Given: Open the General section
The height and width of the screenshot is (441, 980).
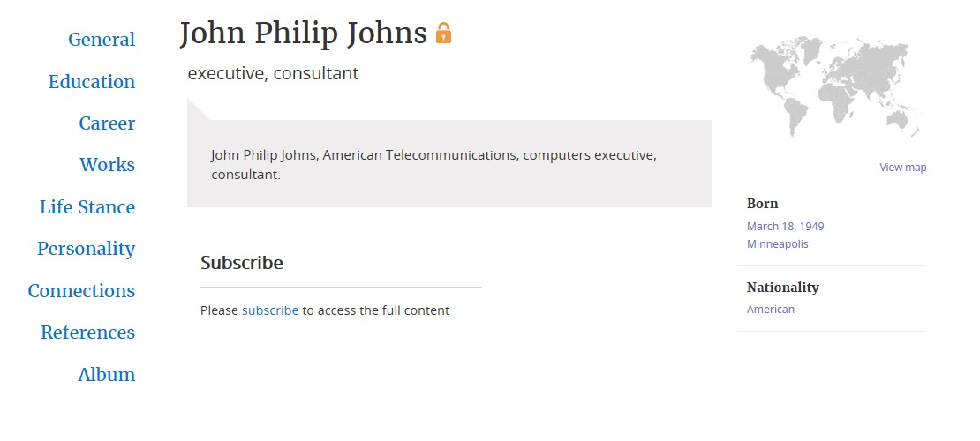Looking at the screenshot, I should (x=102, y=40).
